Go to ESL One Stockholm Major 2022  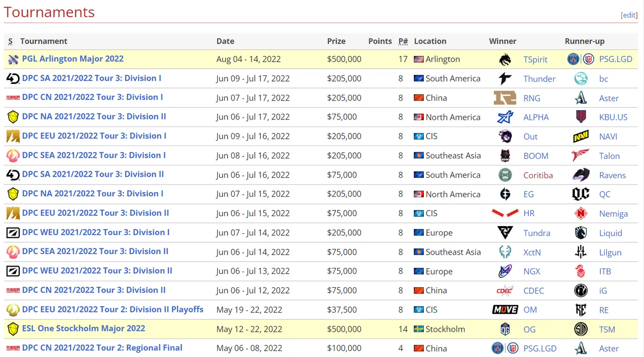[84, 329]
